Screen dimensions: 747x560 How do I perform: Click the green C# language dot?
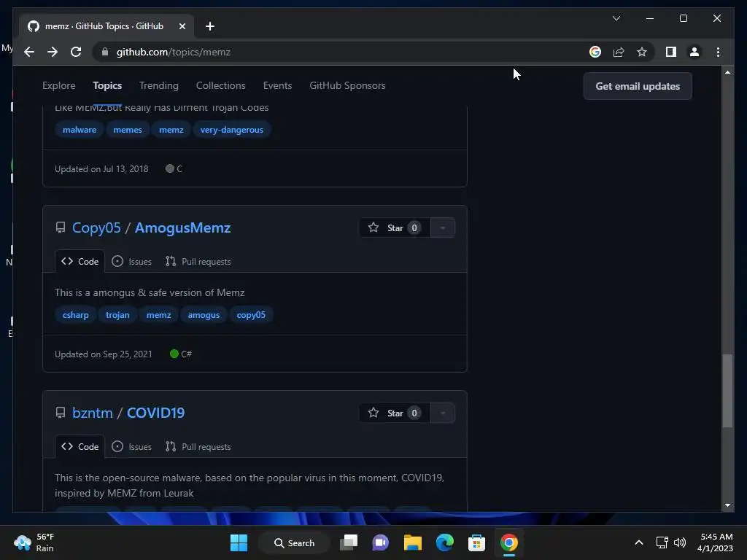(174, 354)
